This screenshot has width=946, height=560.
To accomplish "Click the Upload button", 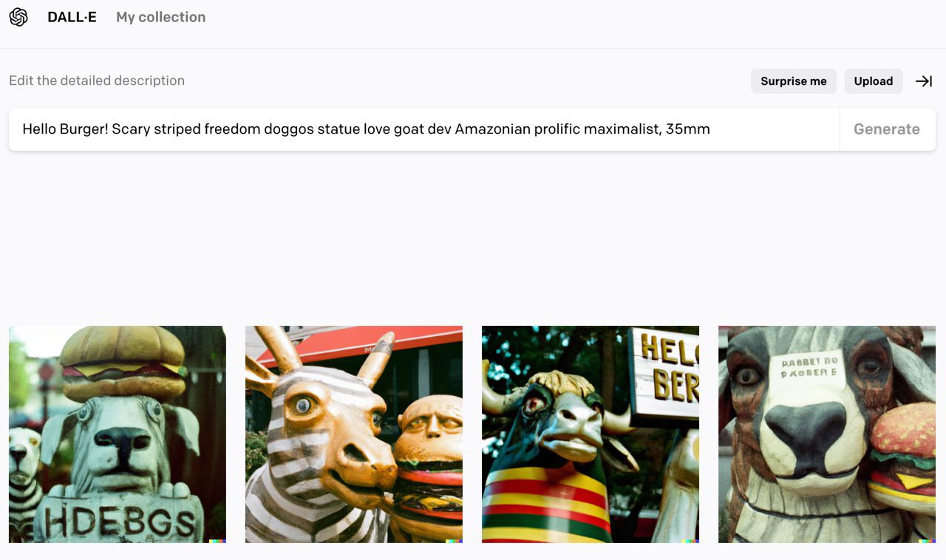I will pos(874,81).
